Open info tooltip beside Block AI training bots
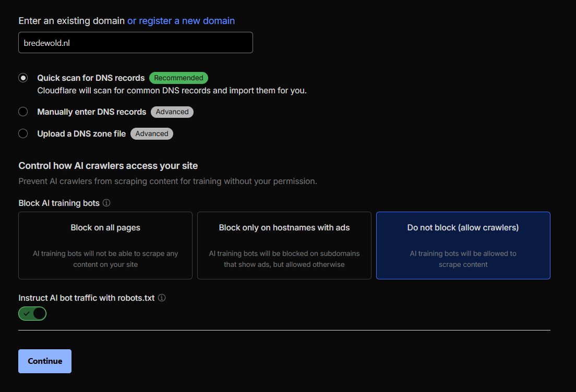 107,203
